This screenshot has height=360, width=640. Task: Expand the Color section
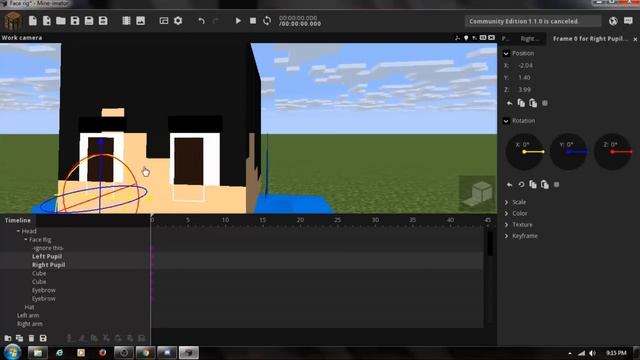point(507,213)
